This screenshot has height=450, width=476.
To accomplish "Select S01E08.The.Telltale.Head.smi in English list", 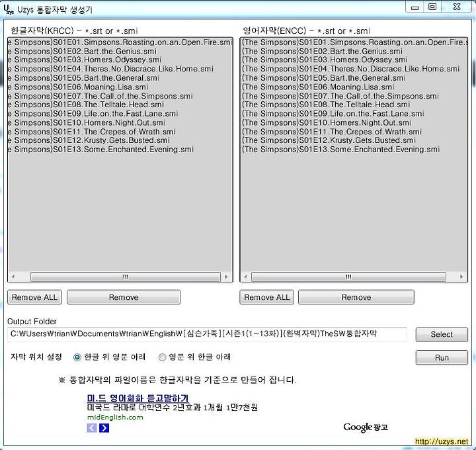I will tap(354, 105).
